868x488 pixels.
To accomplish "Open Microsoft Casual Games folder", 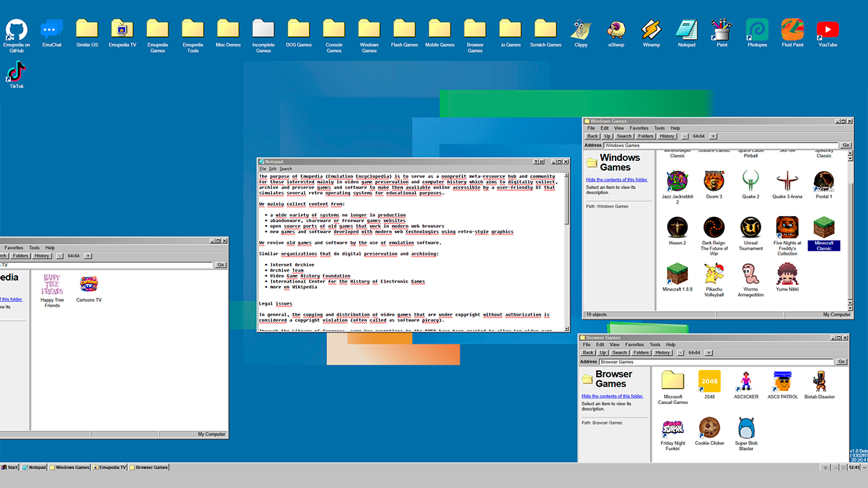I will coord(672,387).
